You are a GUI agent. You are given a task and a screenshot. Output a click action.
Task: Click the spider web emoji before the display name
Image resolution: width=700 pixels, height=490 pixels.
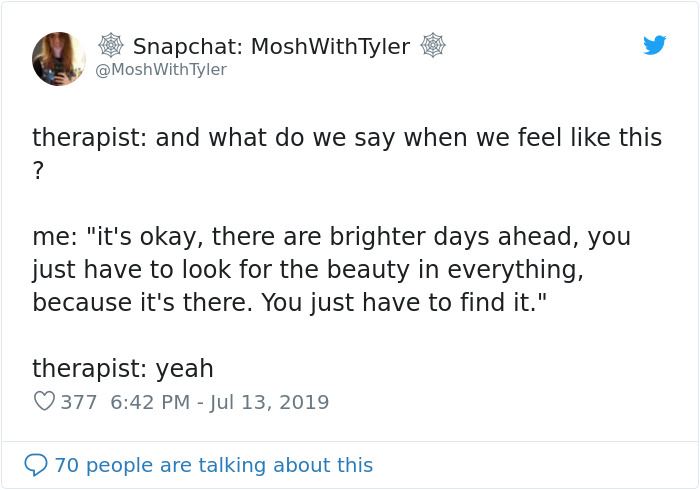111,46
